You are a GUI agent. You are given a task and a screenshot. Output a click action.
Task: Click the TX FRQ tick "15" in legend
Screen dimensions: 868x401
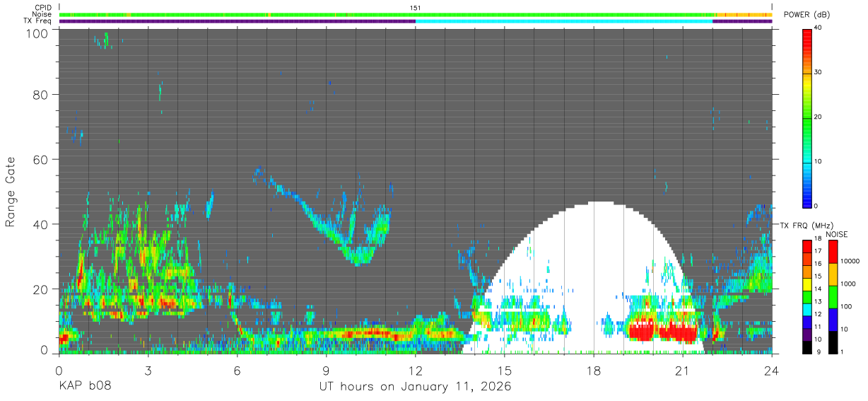pyautogui.click(x=817, y=276)
